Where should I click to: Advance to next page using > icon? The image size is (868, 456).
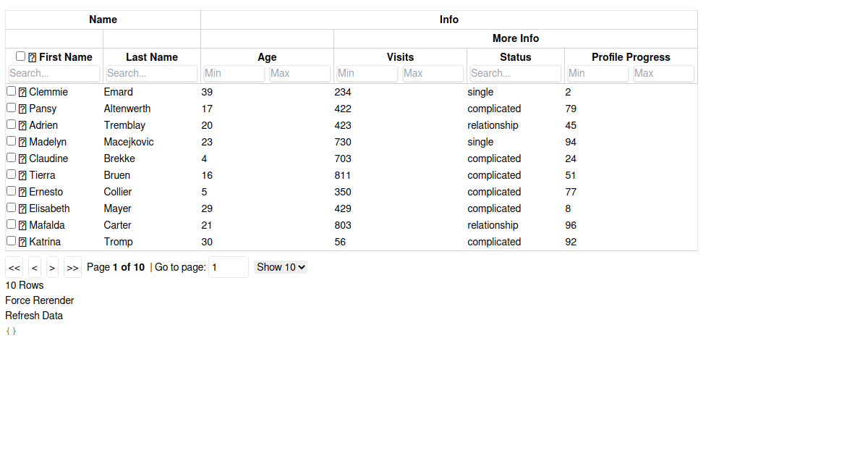coord(51,267)
